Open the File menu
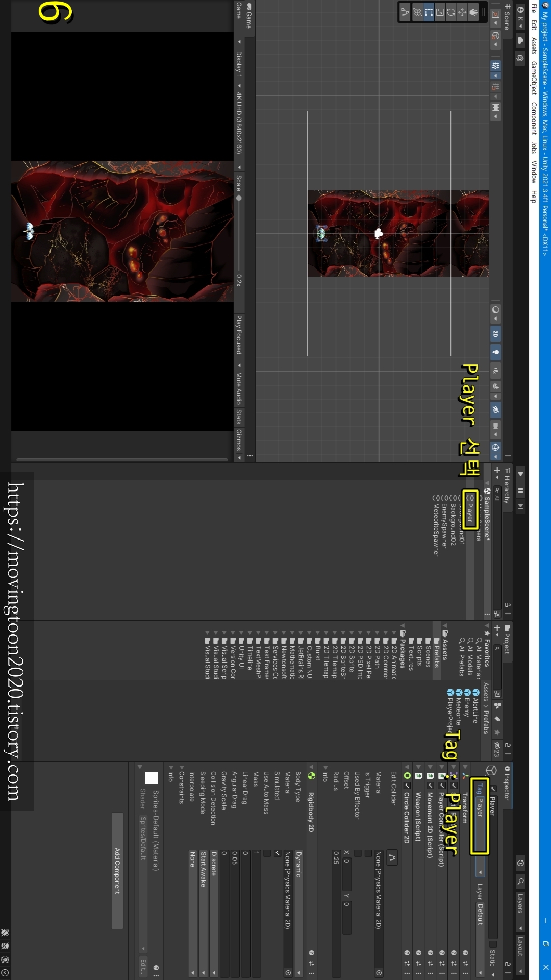Viewport: 551px width, 980px height. click(x=534, y=8)
